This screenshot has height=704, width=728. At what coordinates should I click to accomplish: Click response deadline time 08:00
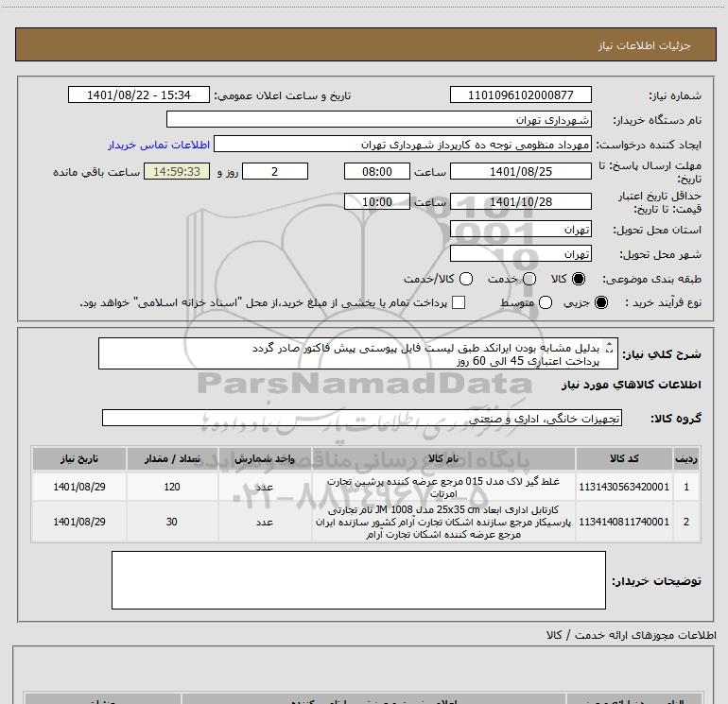(377, 171)
